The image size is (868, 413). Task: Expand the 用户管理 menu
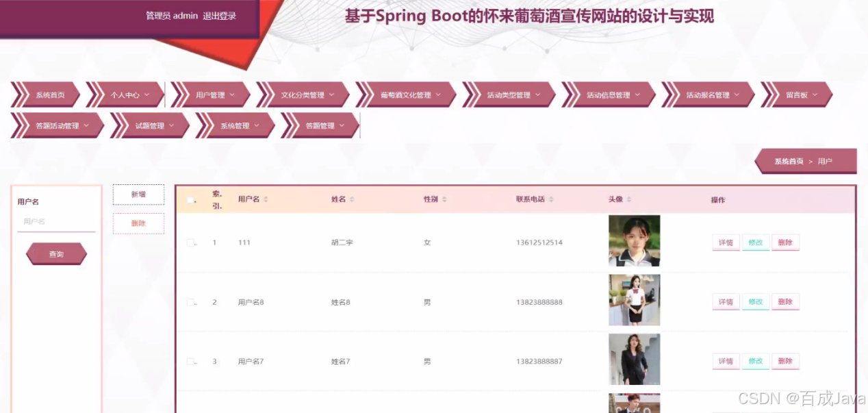click(x=211, y=95)
